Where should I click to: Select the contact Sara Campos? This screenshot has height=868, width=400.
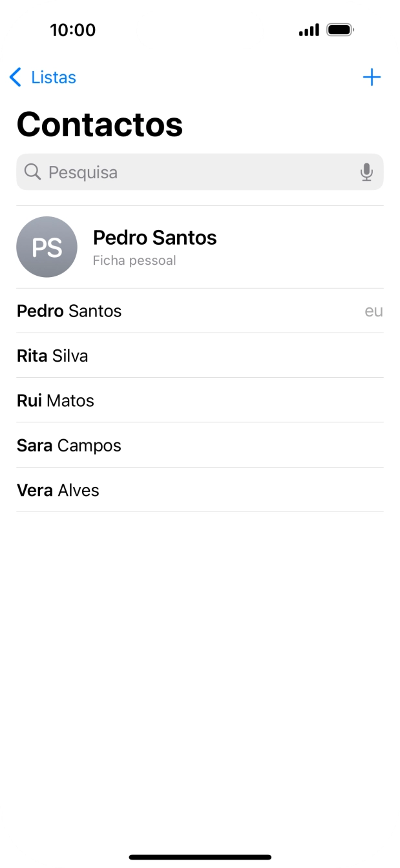click(x=68, y=445)
